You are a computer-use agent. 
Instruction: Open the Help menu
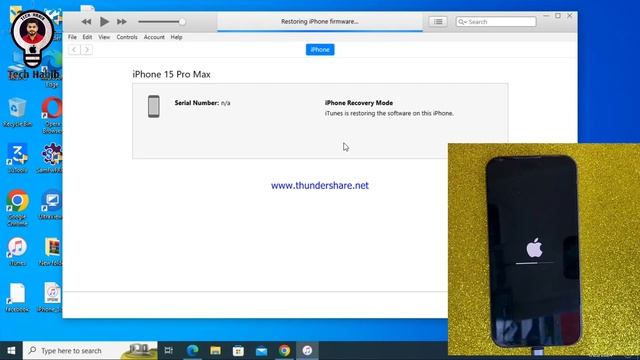pyautogui.click(x=176, y=37)
